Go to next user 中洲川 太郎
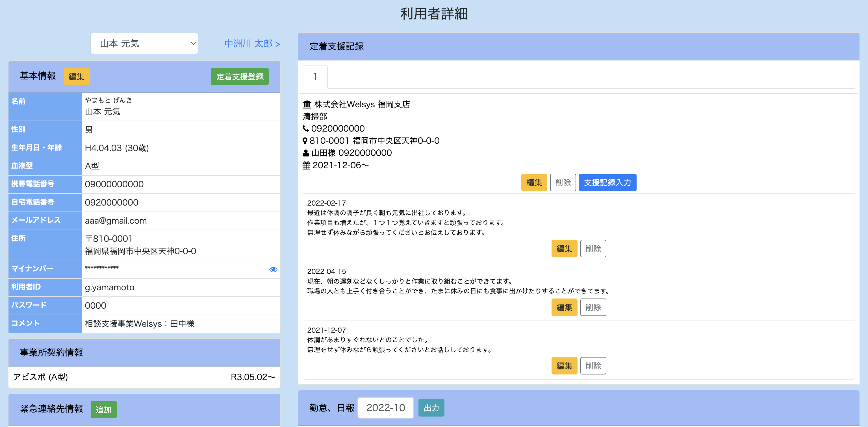The height and width of the screenshot is (427, 868). point(252,44)
